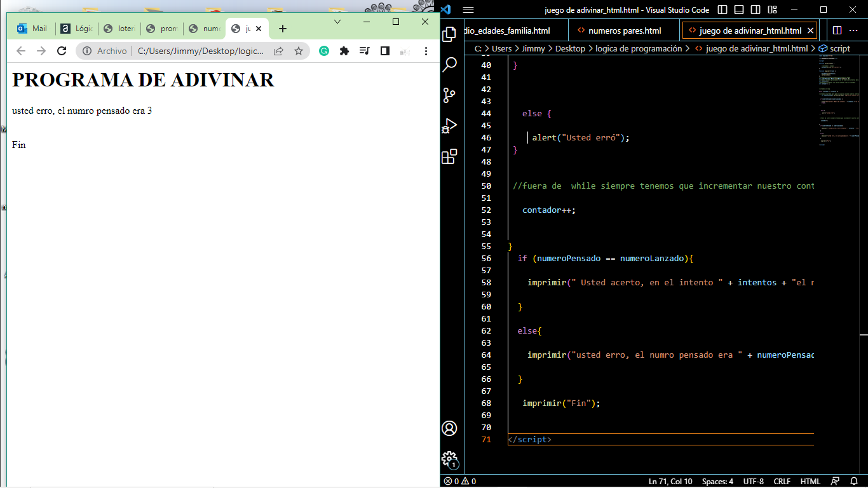868x488 pixels.
Task: Change end of line sequence CRLF
Action: pyautogui.click(x=782, y=482)
